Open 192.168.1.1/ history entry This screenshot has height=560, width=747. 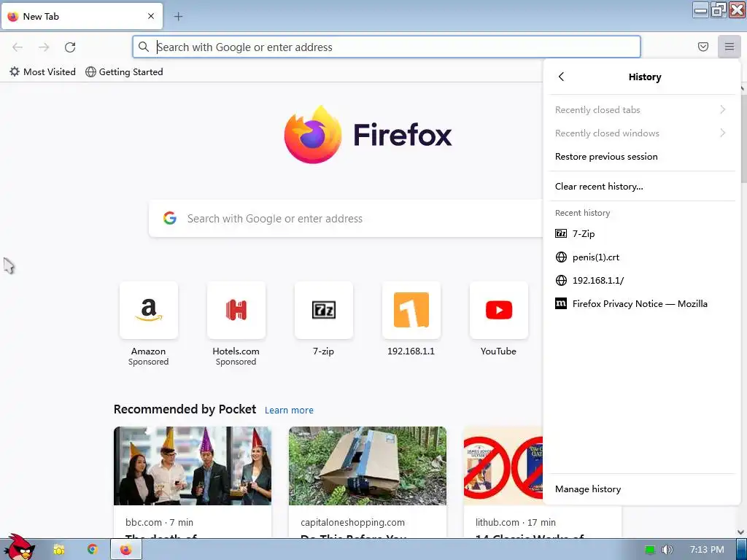(x=641, y=281)
